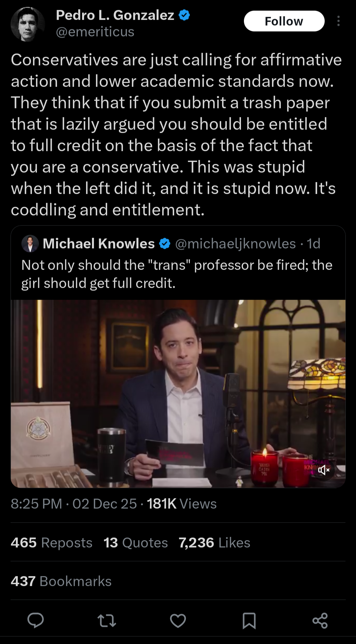The width and height of the screenshot is (356, 644).
Task: View the 7,236 Likes list
Action: (215, 542)
